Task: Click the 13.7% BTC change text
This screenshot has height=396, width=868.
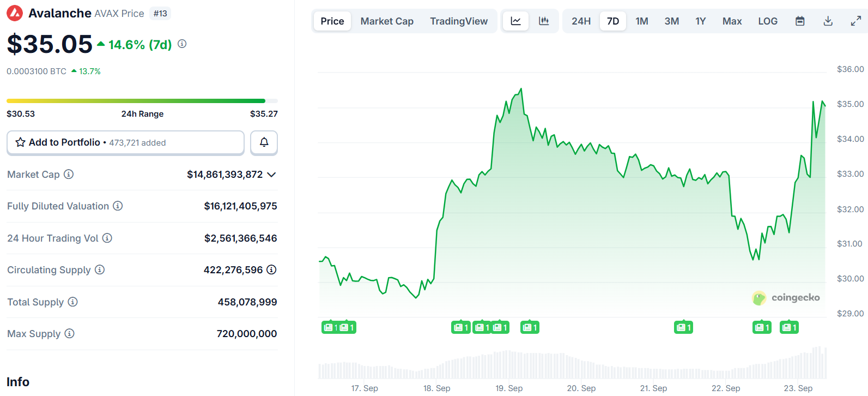Action: [x=90, y=71]
